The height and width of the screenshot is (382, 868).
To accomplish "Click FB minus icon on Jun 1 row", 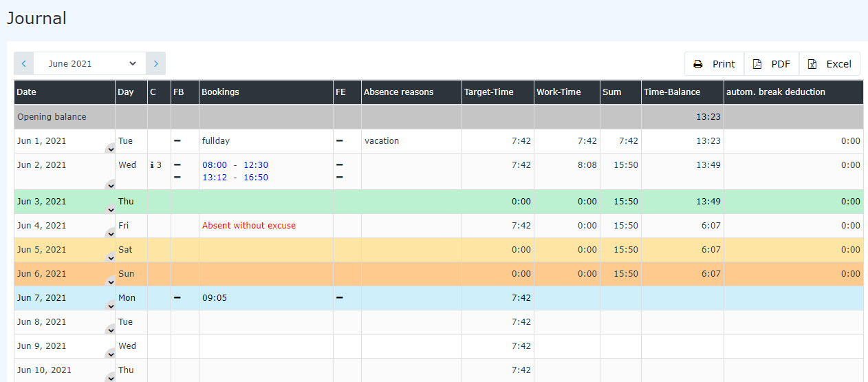I will (177, 140).
